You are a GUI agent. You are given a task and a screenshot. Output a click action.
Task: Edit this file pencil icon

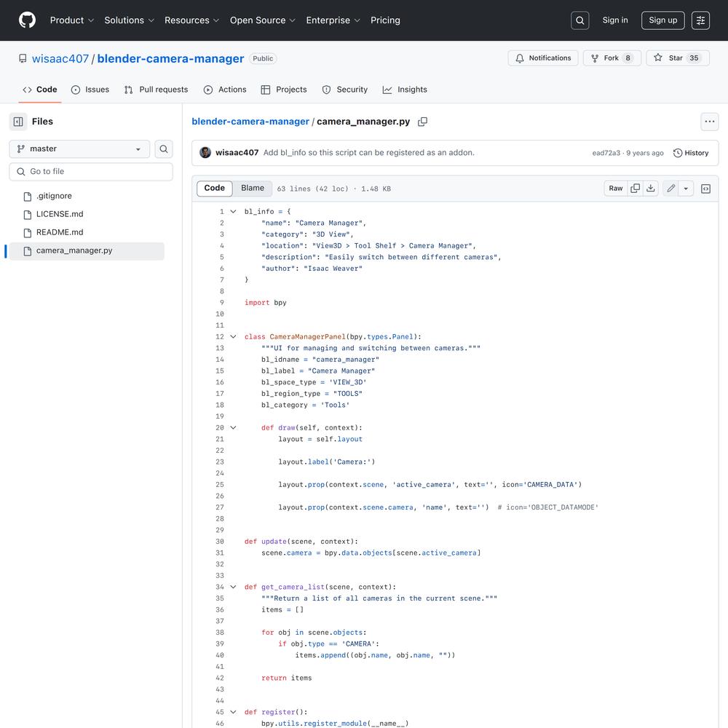coord(670,189)
